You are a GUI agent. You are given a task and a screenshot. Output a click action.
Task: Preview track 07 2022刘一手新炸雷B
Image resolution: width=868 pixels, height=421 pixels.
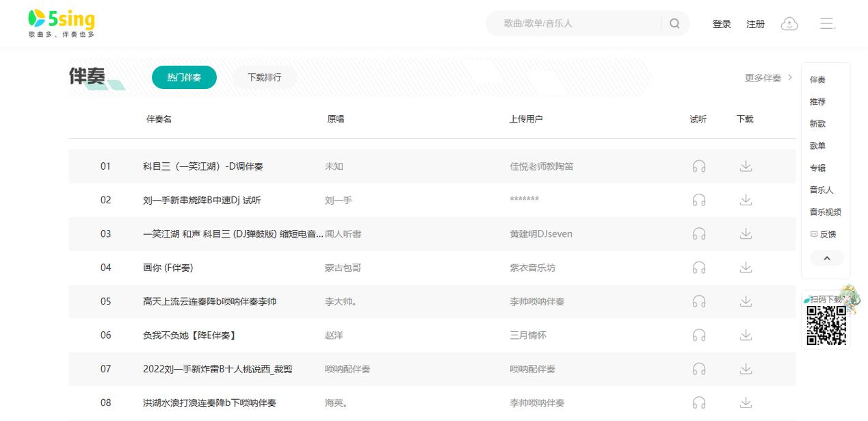tap(699, 369)
